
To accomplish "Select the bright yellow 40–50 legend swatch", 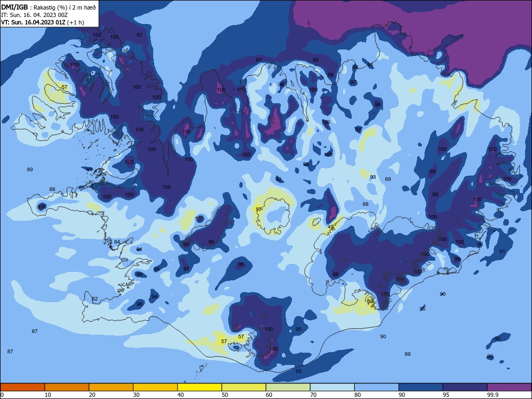I will click(199, 387).
